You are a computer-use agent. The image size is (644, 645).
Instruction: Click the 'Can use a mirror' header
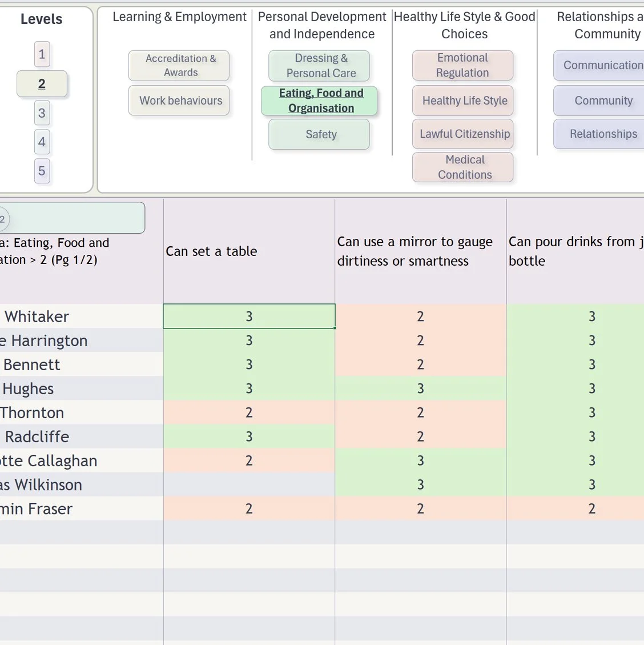(420, 251)
